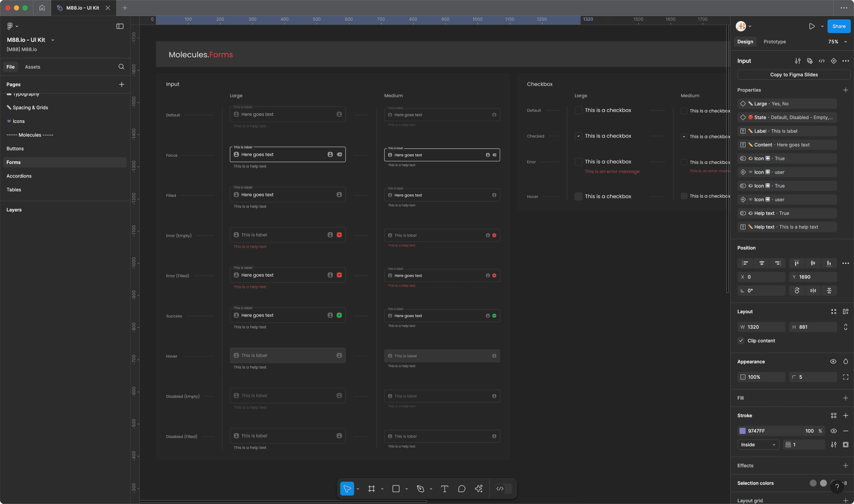Click Copy to Figma Slides
Viewport: 854px width, 504px height.
pos(793,74)
